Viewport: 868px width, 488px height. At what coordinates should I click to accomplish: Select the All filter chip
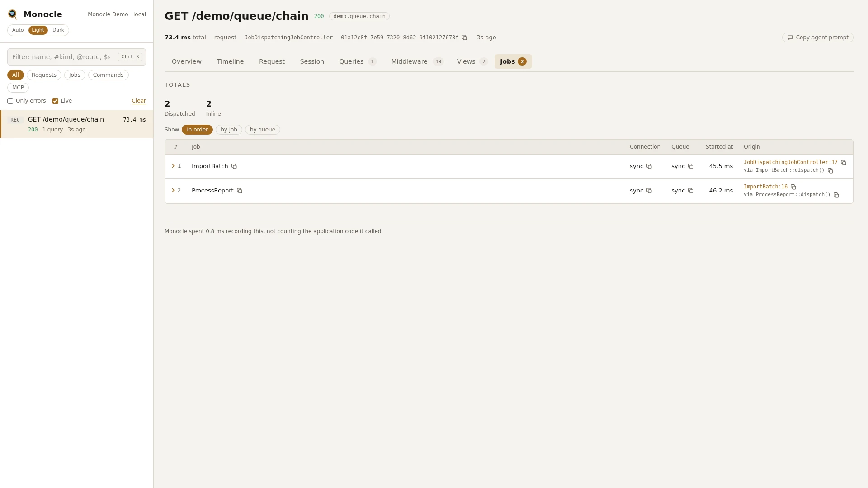point(15,75)
